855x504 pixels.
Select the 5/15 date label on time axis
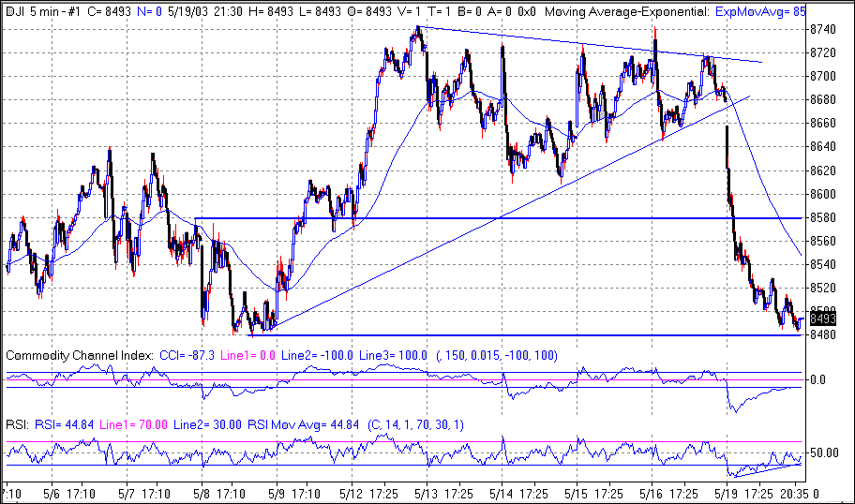577,495
